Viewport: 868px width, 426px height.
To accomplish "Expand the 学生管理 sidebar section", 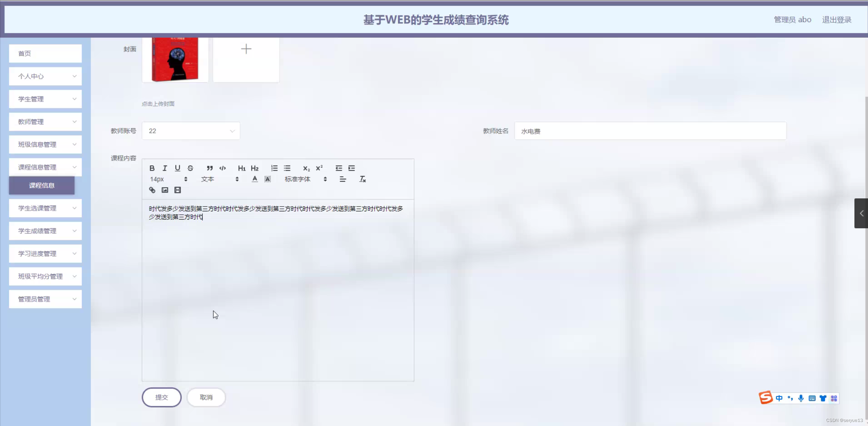I will 45,99.
